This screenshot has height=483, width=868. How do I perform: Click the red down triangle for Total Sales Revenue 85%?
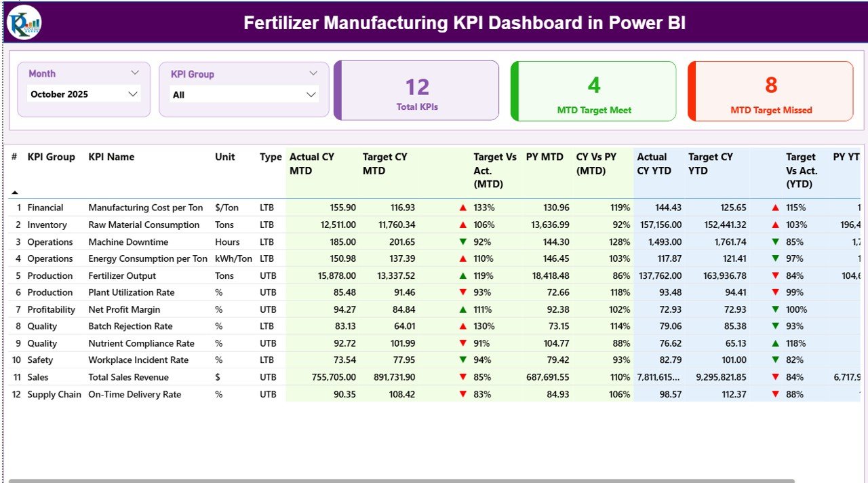(464, 377)
